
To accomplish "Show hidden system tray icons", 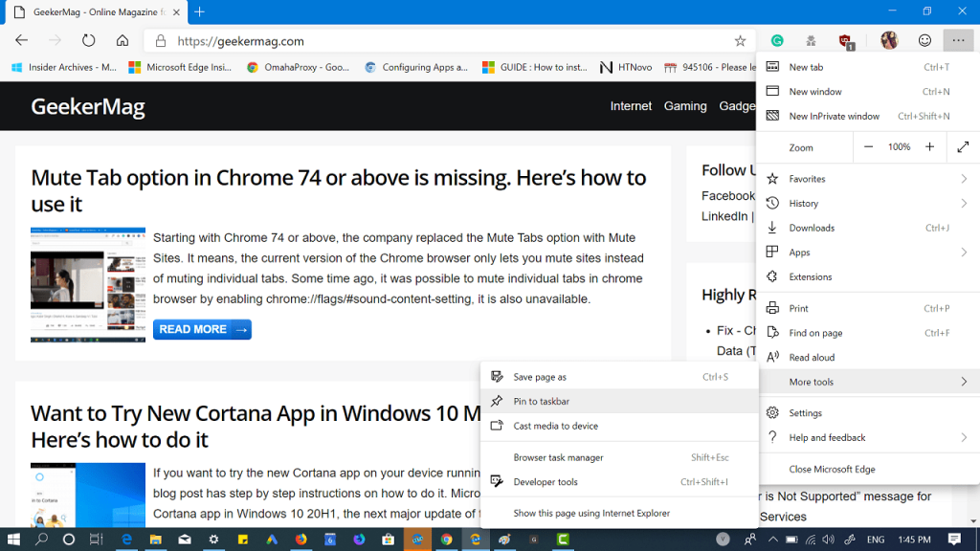I will click(x=773, y=540).
